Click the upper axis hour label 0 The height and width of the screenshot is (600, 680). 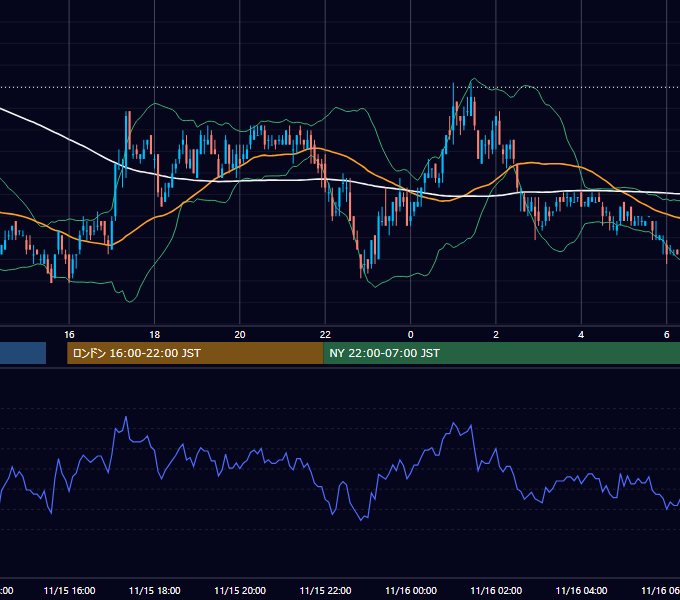(411, 335)
